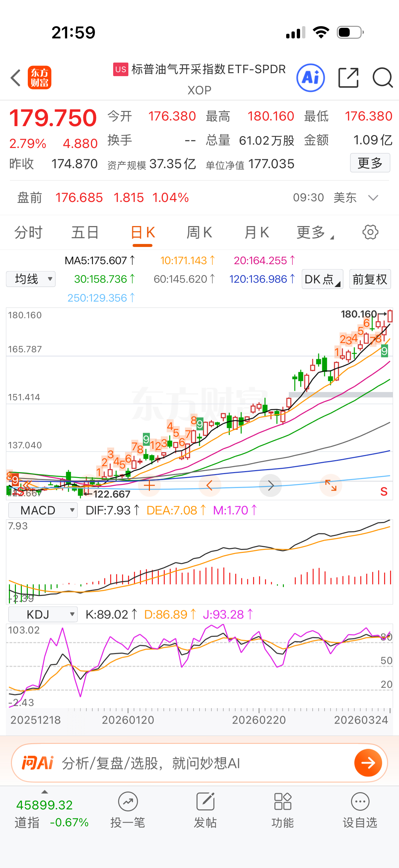
Task: Tap the 问Ai logo in input bar
Action: 38,763
